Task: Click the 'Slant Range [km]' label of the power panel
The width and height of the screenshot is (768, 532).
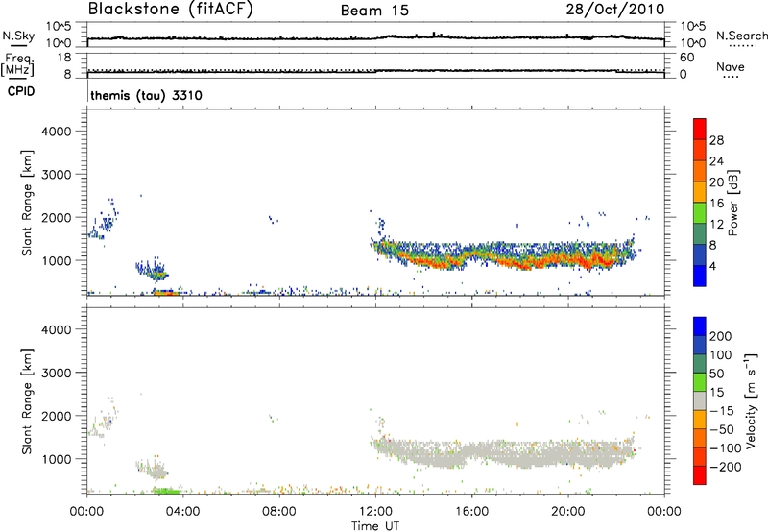Action: coord(27,203)
